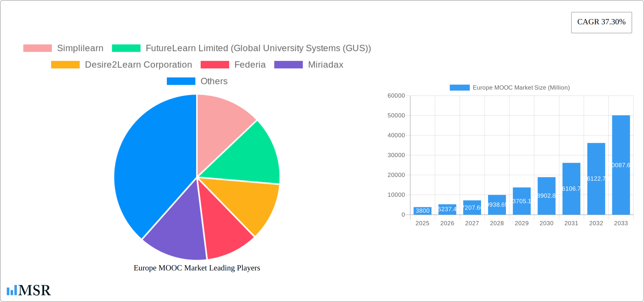Click the MSR logo
The width and height of the screenshot is (644, 302).
29,290
